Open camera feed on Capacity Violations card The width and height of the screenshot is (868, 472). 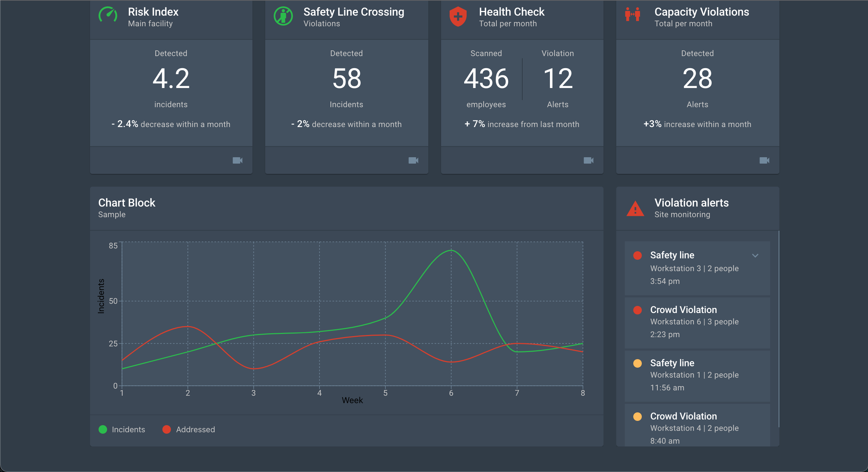coord(764,160)
